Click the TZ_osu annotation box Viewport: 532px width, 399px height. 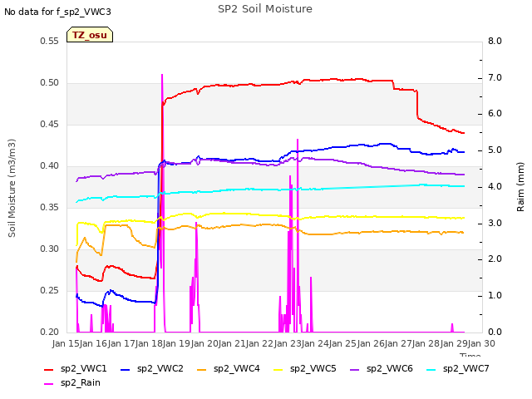point(90,35)
